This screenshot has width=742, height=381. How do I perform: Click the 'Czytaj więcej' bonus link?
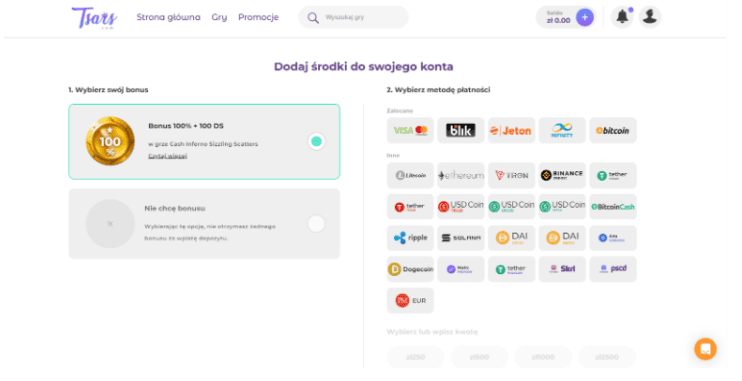point(168,156)
